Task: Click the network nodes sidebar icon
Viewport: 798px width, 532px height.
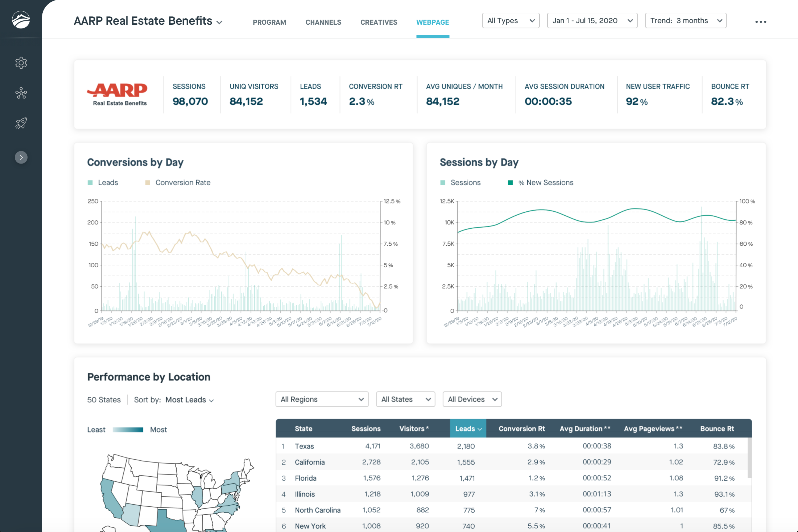Action: pos(21,93)
